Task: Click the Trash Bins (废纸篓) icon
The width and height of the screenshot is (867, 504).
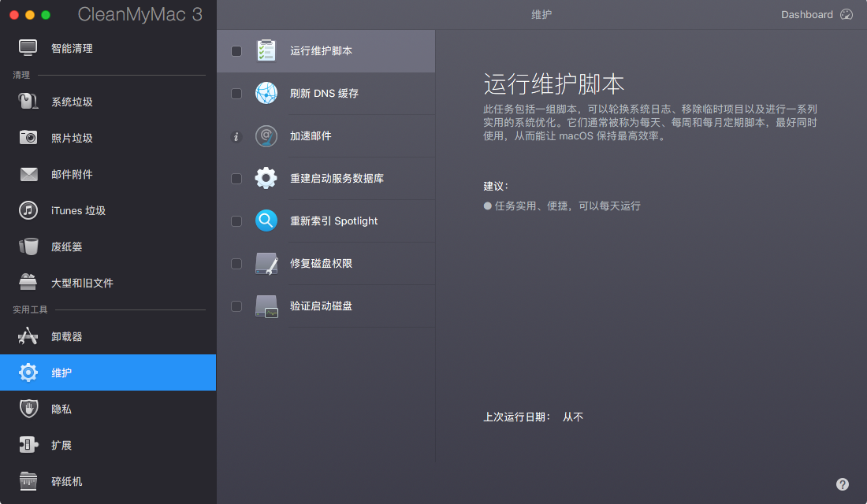Action: click(28, 246)
